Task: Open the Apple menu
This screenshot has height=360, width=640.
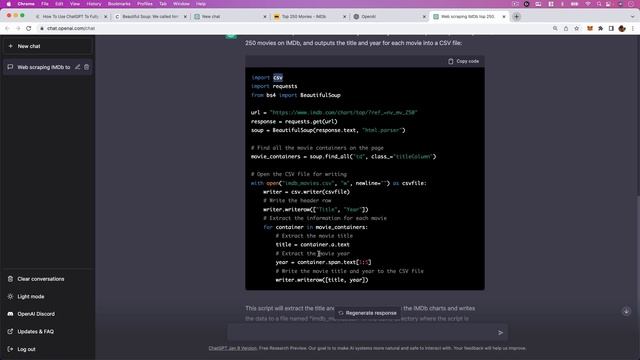Action: point(9,4)
